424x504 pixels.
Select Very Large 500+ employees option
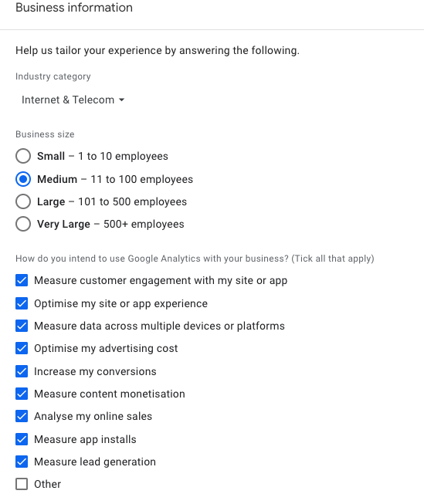pos(23,224)
